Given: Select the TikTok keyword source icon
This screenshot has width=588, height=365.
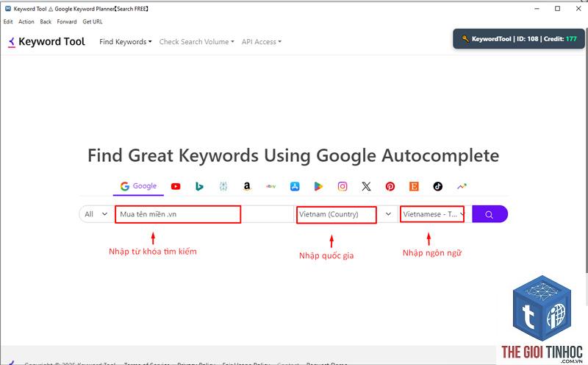Looking at the screenshot, I should point(437,186).
